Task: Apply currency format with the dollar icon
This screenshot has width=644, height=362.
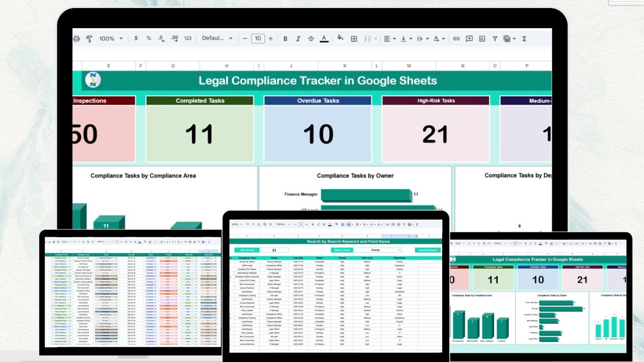Action: (136, 38)
